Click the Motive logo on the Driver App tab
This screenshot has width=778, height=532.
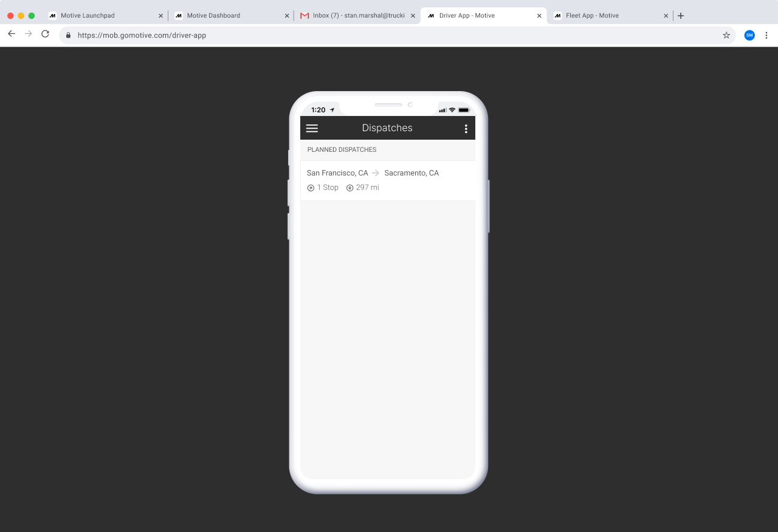430,15
